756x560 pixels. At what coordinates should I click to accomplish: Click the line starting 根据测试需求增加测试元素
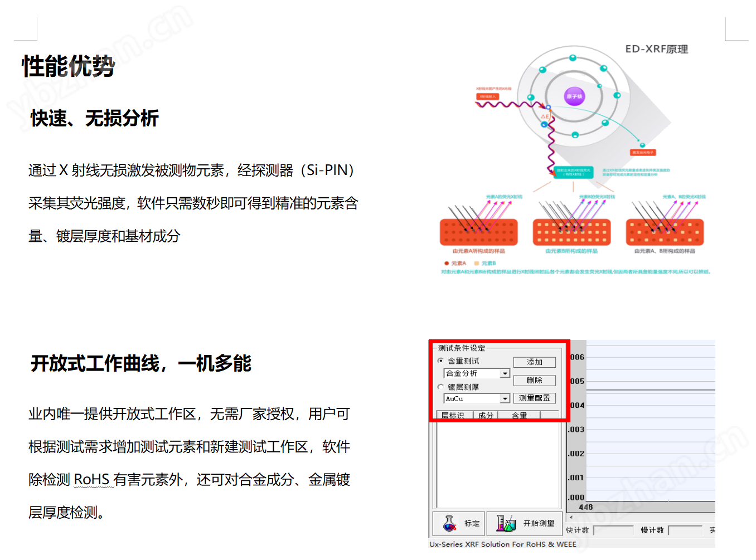click(x=190, y=447)
